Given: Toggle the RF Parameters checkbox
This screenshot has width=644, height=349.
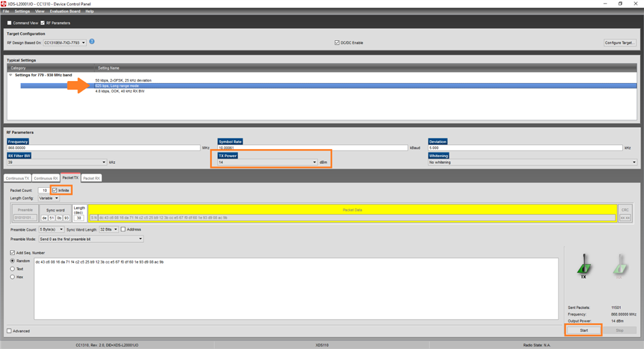Looking at the screenshot, I should [43, 23].
